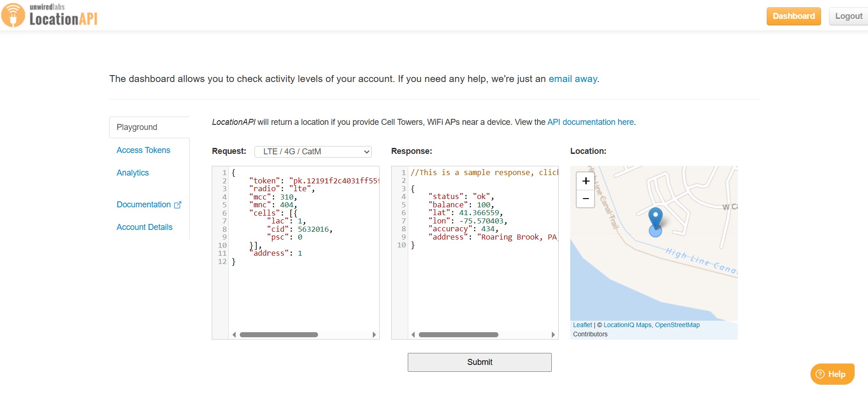Go to the Analytics section

coord(133,173)
